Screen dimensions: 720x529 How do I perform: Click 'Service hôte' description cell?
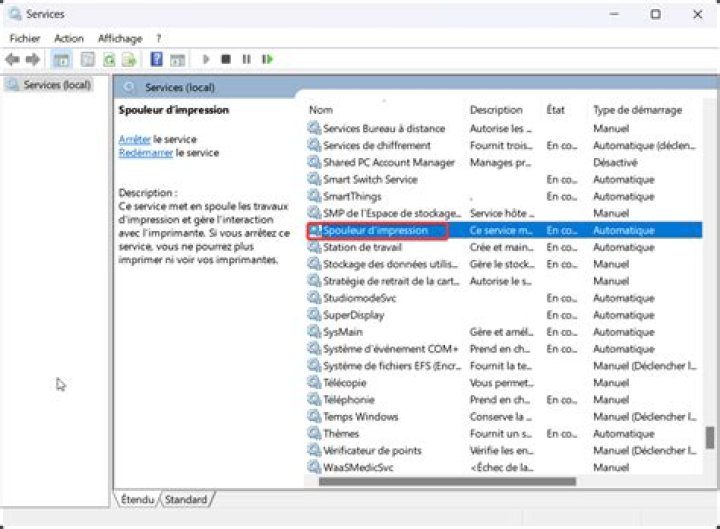502,213
